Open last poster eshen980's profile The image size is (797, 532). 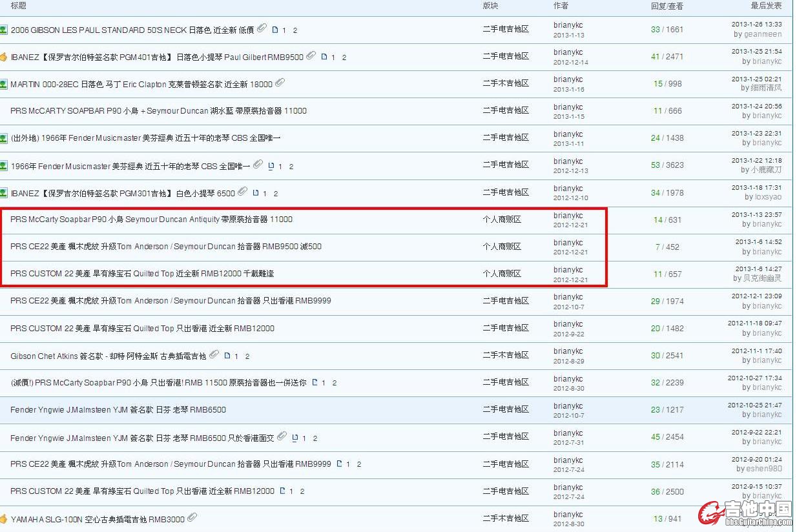coord(764,469)
